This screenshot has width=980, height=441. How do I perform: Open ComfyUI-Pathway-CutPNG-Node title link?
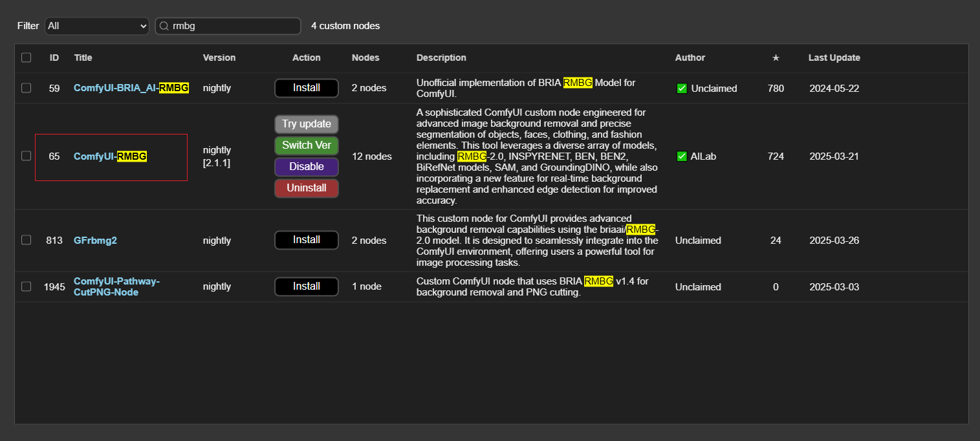click(116, 286)
